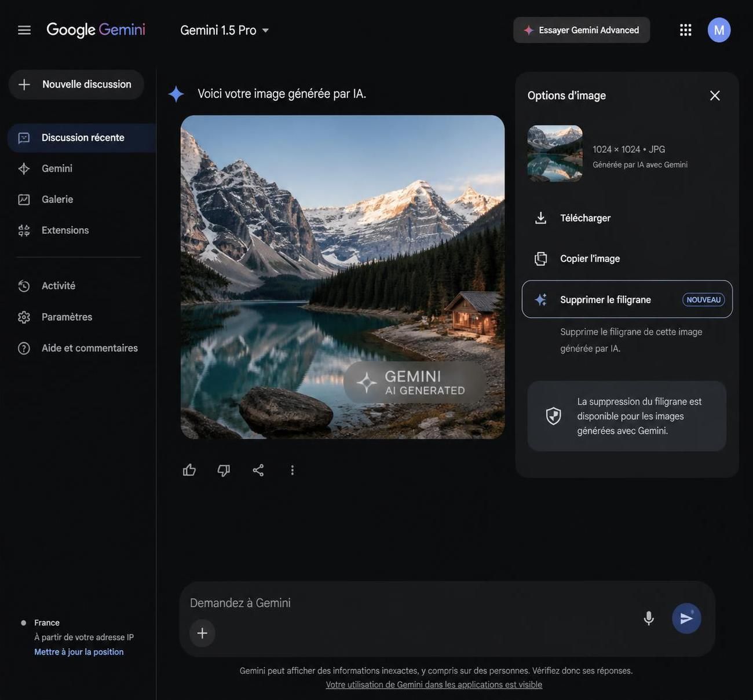
Task: Open Extensions in the sidebar
Action: pos(65,230)
